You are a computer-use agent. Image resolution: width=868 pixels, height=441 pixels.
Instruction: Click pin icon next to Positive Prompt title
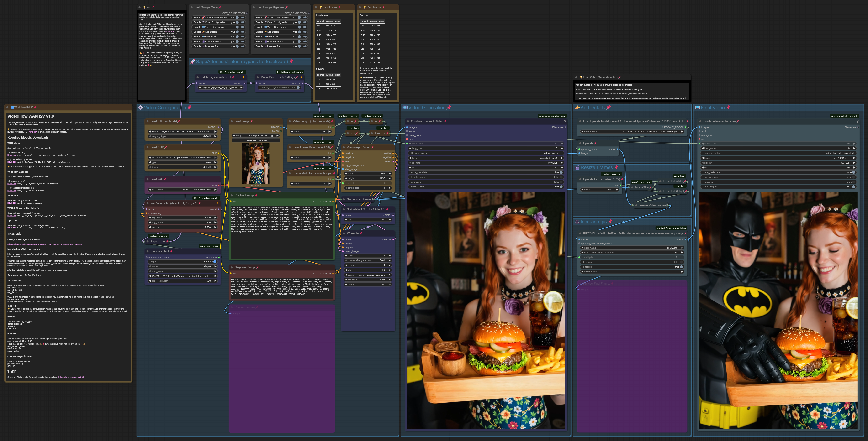256,196
